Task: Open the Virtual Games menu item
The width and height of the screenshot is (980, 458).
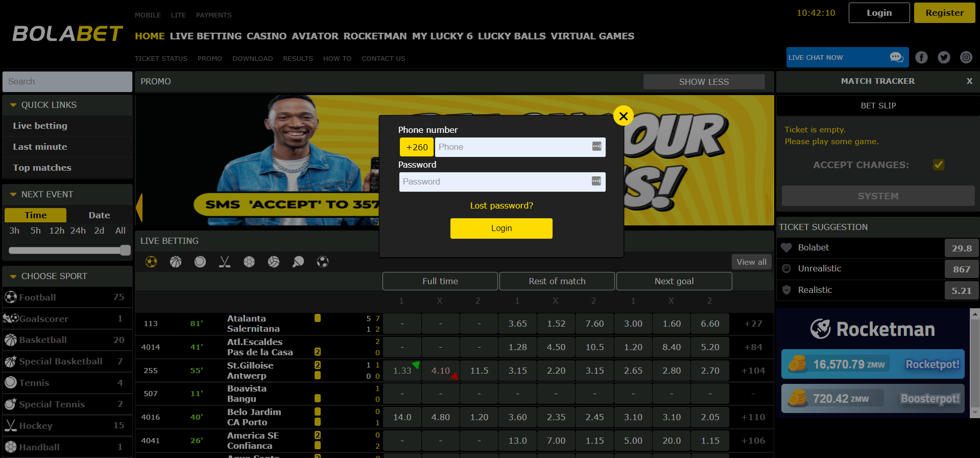Action: pyautogui.click(x=592, y=36)
